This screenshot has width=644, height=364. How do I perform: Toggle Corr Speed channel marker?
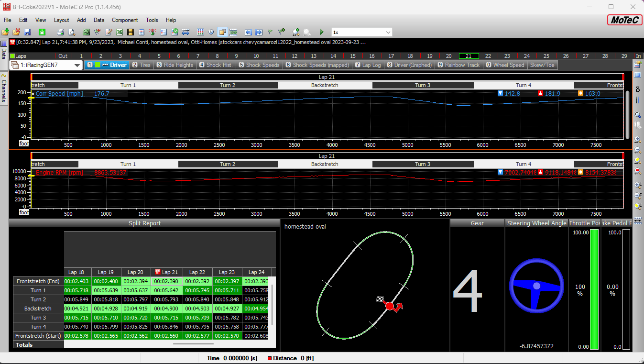33,94
